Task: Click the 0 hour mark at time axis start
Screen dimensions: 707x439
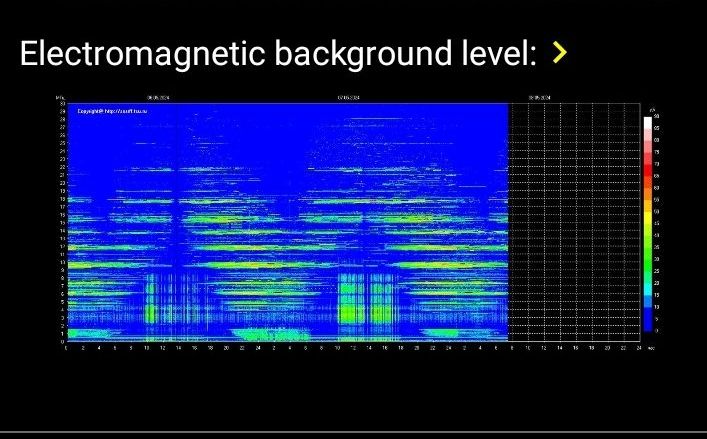Action: point(66,348)
